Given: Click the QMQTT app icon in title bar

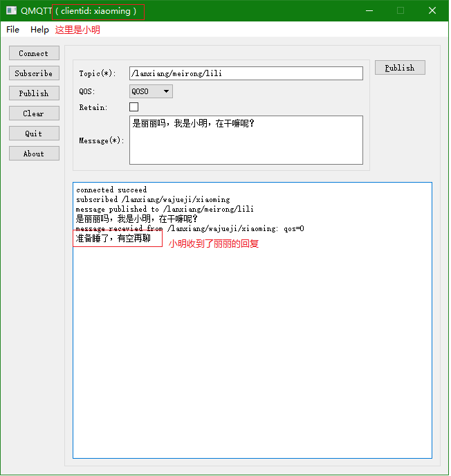Looking at the screenshot, I should [11, 10].
